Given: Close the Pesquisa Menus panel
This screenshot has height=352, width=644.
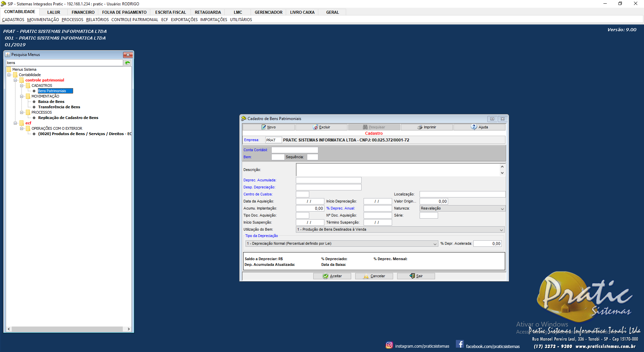Looking at the screenshot, I should [x=128, y=55].
